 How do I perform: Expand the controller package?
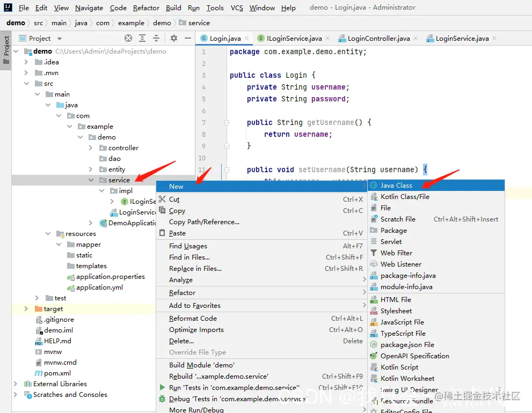(x=91, y=148)
